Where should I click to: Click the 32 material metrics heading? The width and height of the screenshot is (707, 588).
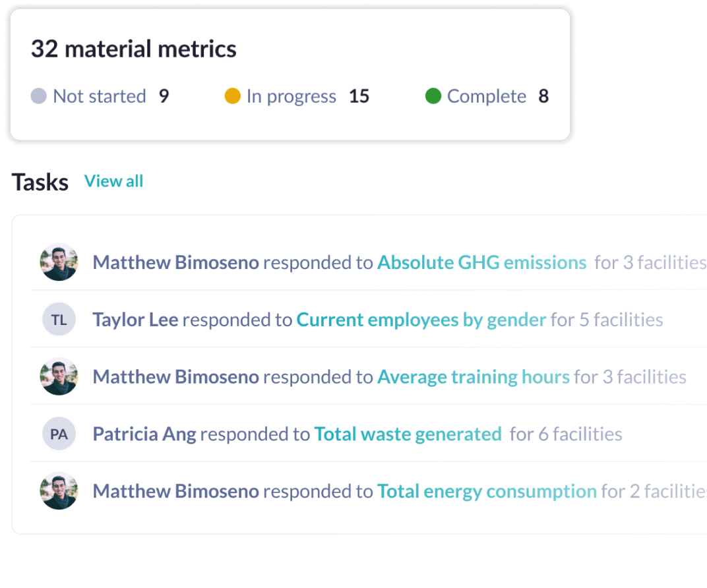pyautogui.click(x=133, y=49)
